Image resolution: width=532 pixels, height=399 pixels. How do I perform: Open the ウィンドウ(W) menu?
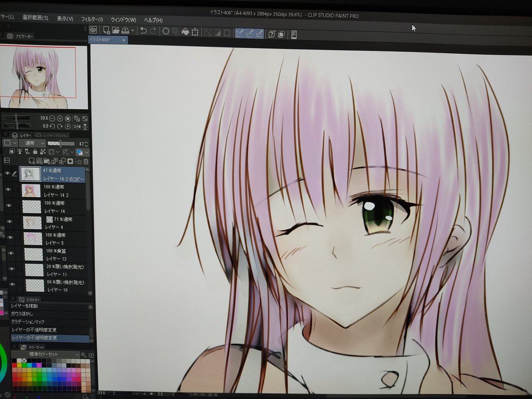coord(123,20)
